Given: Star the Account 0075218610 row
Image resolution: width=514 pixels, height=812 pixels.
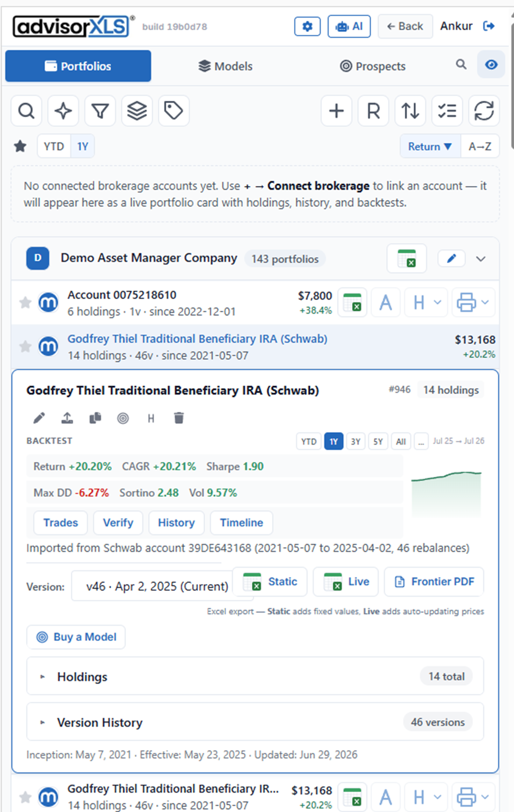Looking at the screenshot, I should 25,302.
